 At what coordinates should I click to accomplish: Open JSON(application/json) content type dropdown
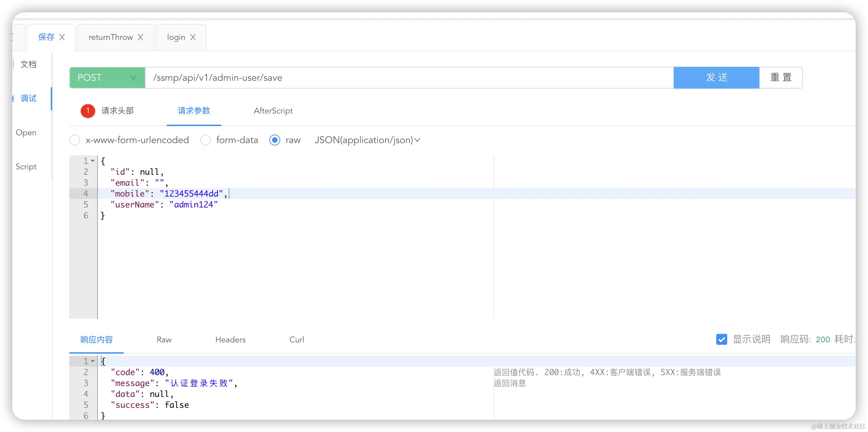coord(367,140)
